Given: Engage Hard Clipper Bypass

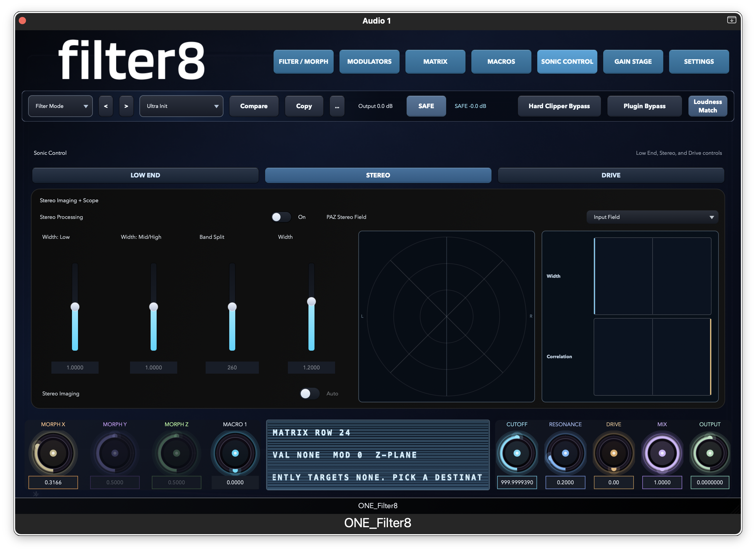Looking at the screenshot, I should click(559, 106).
